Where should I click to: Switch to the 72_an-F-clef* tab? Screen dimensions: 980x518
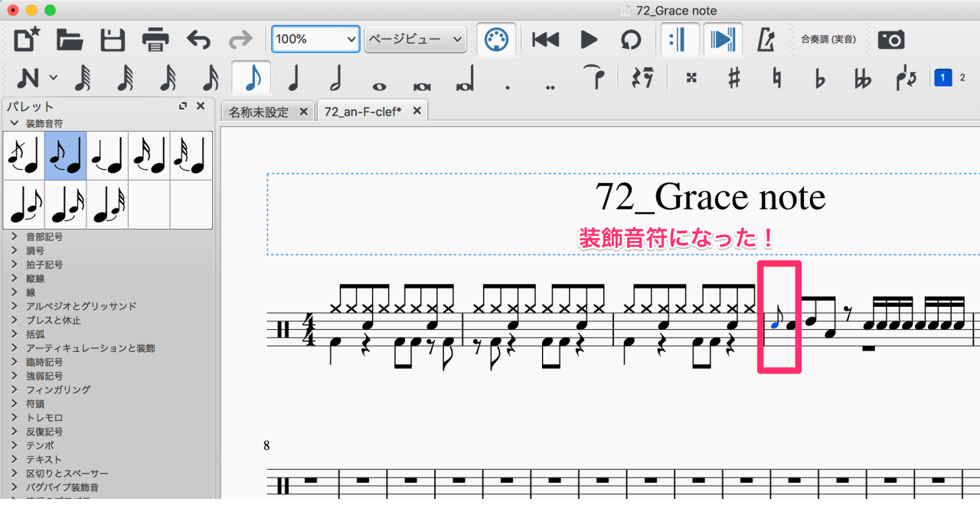click(x=362, y=112)
